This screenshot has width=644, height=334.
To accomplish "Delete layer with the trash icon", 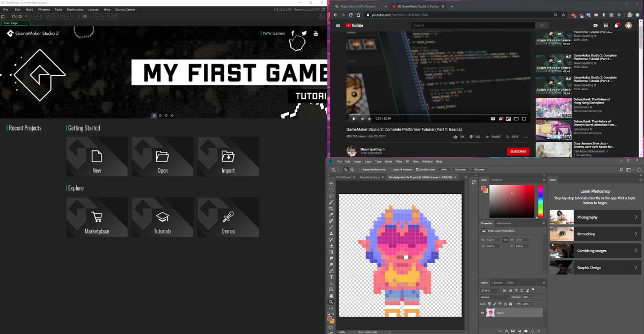I will tap(539, 331).
